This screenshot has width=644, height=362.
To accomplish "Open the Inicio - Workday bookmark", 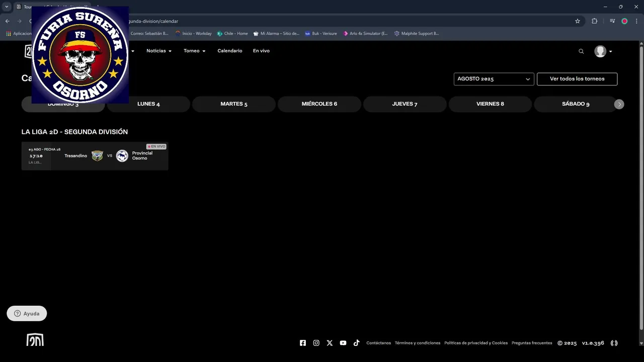I will click(x=193, y=34).
